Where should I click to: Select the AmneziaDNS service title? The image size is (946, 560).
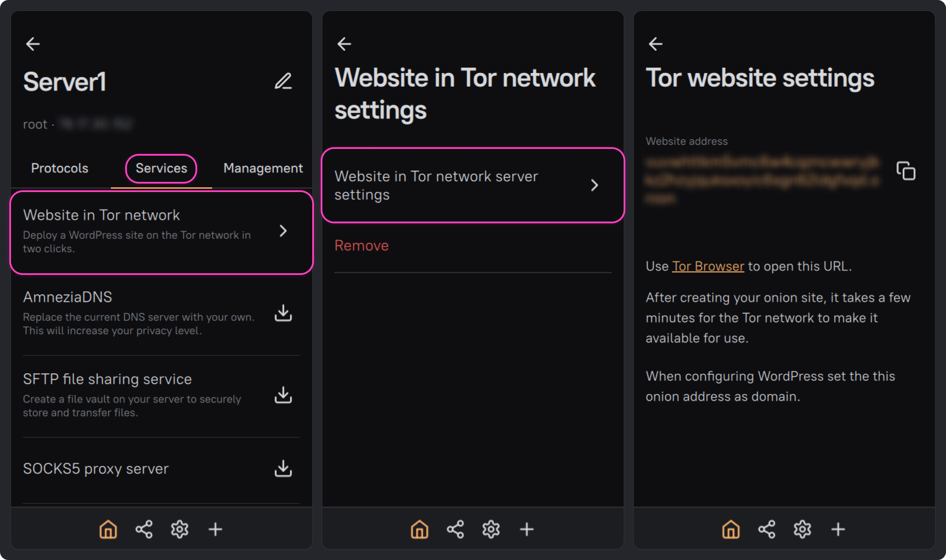[67, 297]
